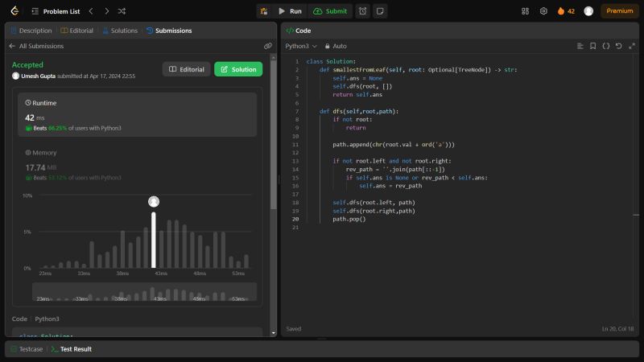Click line 7 def dfs definition
644x362 pixels.
pos(359,111)
